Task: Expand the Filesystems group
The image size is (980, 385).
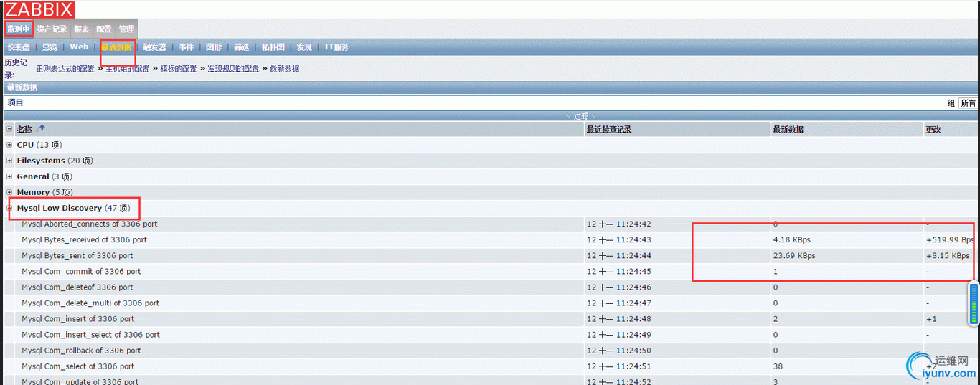Action: 9,161
